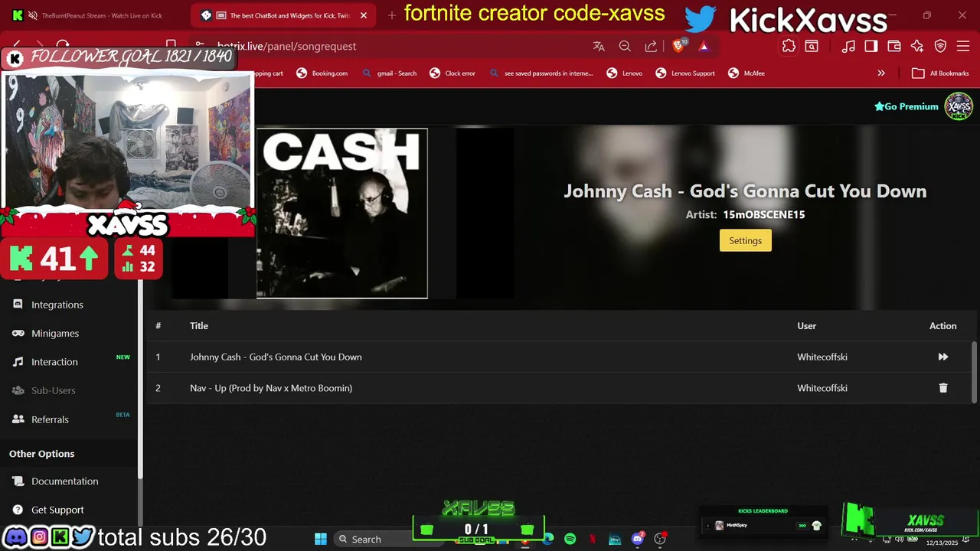Screen dimensions: 980x551
Task: Expand the bookmarks overflow chevron
Action: pyautogui.click(x=881, y=73)
